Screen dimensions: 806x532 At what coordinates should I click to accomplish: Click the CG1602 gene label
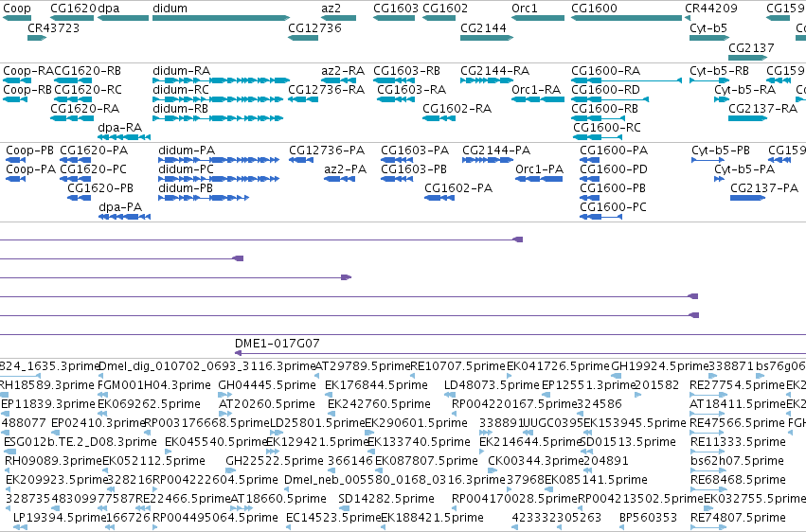[445, 9]
